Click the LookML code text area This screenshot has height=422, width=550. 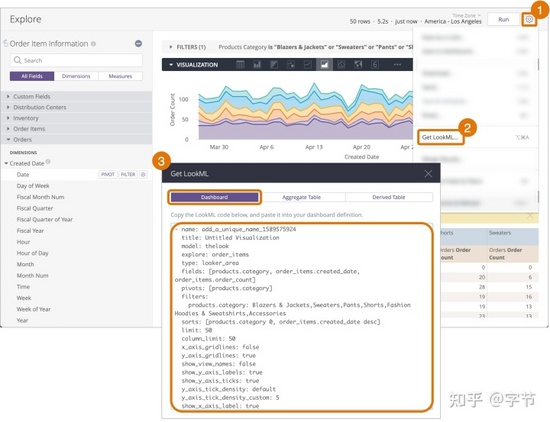pos(302,317)
